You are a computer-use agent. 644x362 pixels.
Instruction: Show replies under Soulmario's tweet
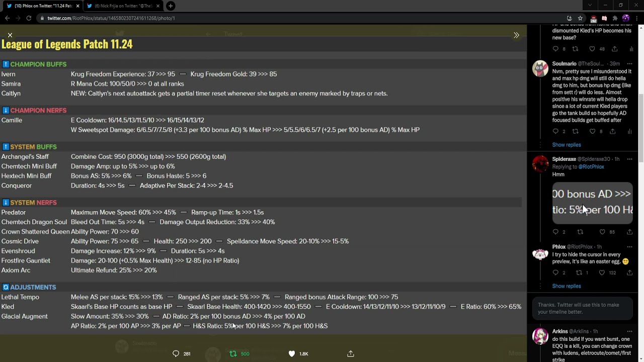point(567,145)
